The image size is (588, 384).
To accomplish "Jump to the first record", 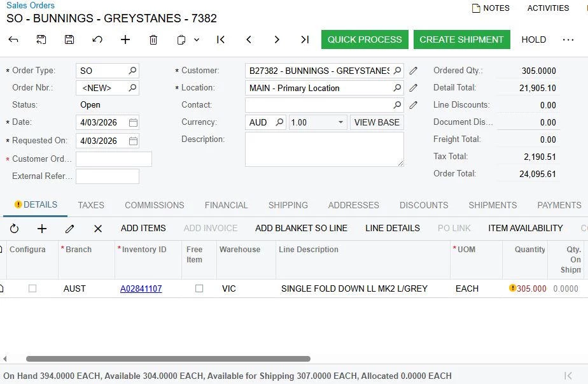I will coord(221,39).
